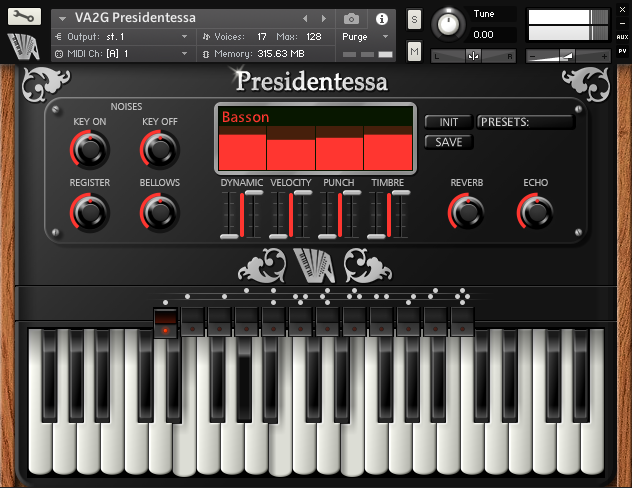Open the PRESETS menu

(x=525, y=122)
